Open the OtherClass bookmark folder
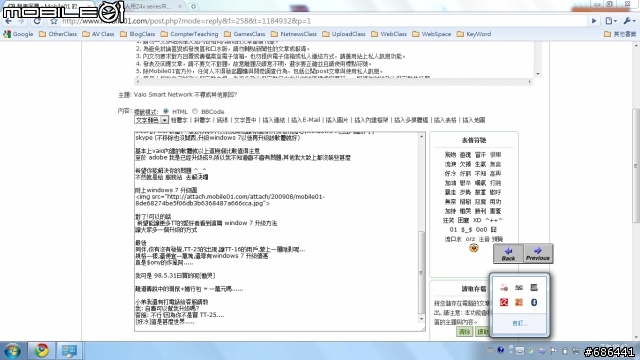The image size is (640, 360). (x=58, y=34)
